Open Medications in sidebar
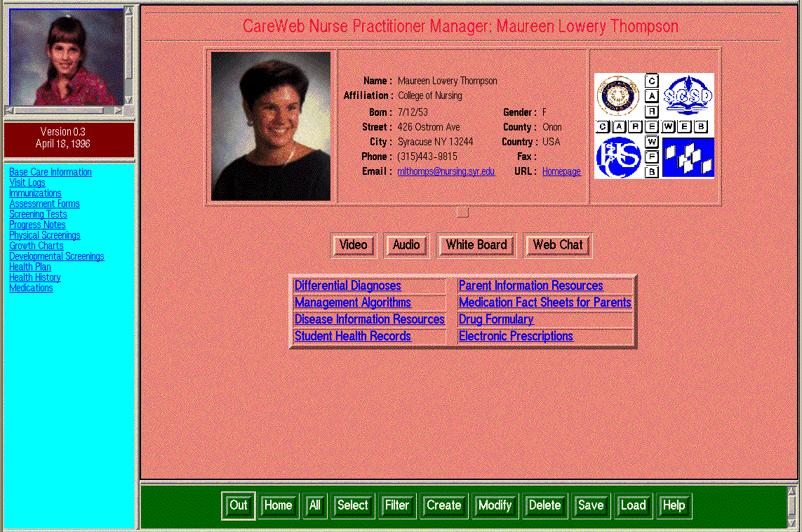 [31, 288]
